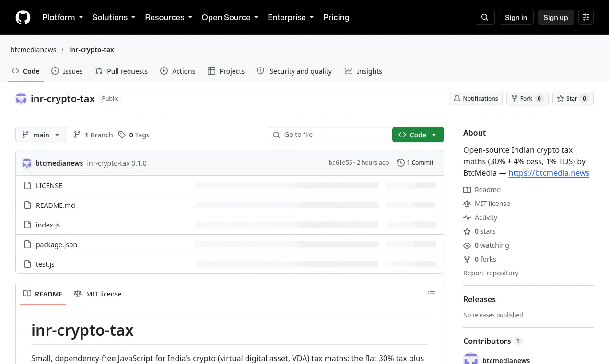Expand the green Code dropdown
The width and height of the screenshot is (609, 364).
(418, 135)
